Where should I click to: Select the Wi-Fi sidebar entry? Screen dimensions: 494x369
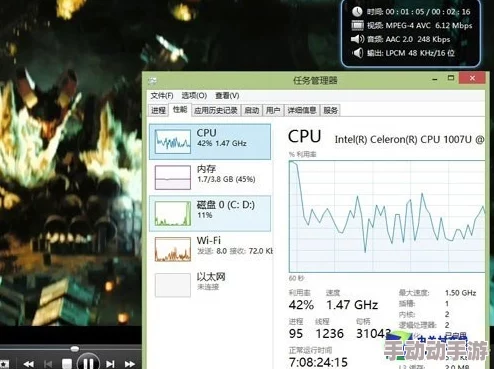210,249
